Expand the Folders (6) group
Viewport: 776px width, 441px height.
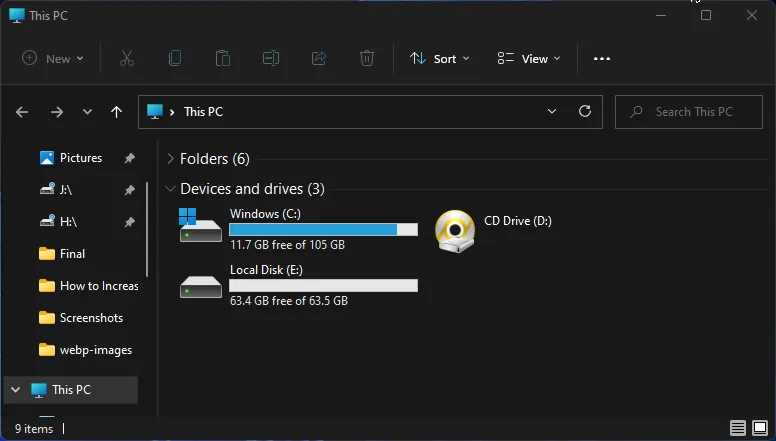point(171,159)
